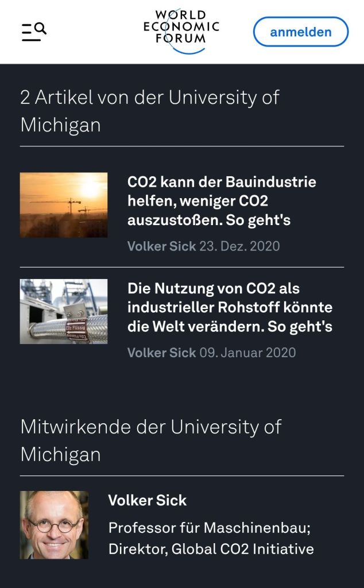Open Volker Sick's portrait photo
364x588 pixels.
click(x=55, y=525)
